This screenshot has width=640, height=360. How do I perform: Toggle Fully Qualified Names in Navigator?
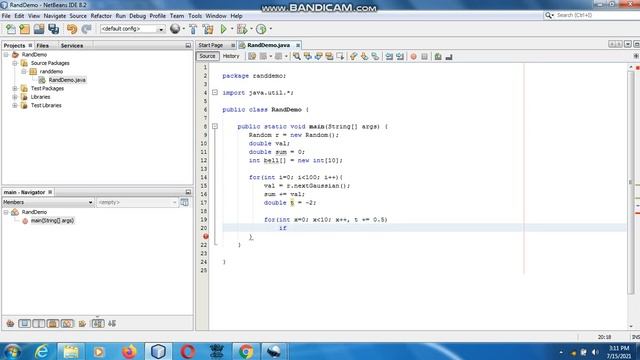82,324
